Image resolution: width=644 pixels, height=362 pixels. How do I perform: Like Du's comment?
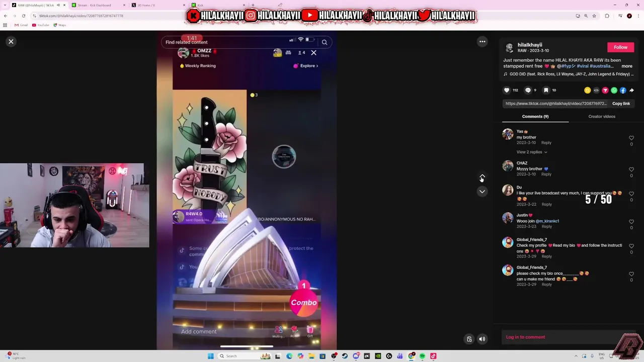coord(631,194)
